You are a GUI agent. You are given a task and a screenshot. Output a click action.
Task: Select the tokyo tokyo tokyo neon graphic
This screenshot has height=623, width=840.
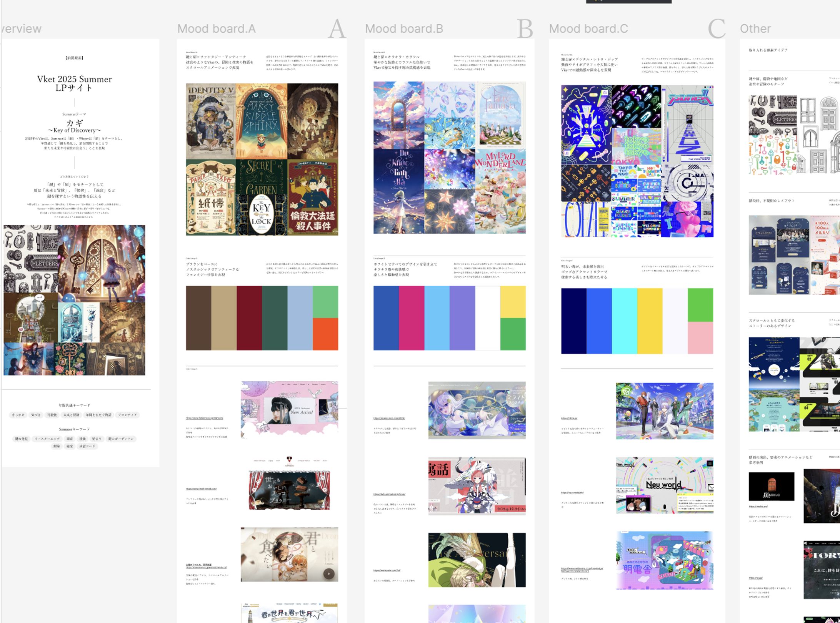[636, 146]
